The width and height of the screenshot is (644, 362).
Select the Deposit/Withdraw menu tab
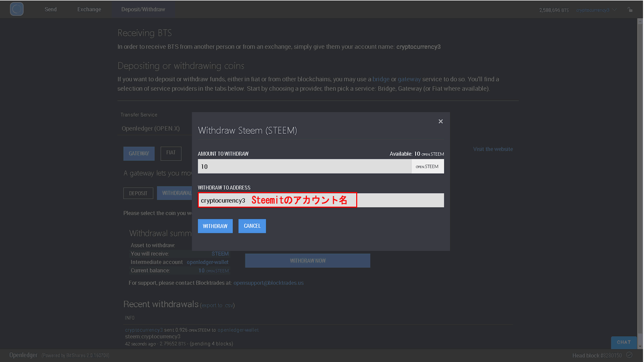coord(143,10)
